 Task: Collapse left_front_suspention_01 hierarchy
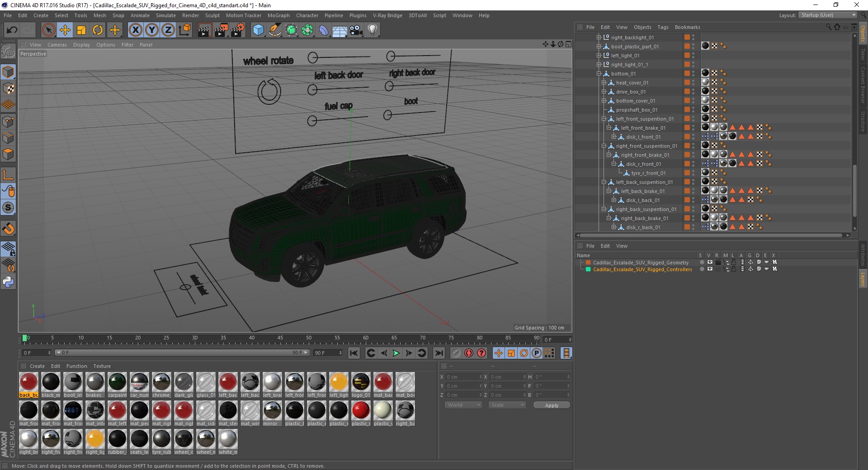coord(604,119)
